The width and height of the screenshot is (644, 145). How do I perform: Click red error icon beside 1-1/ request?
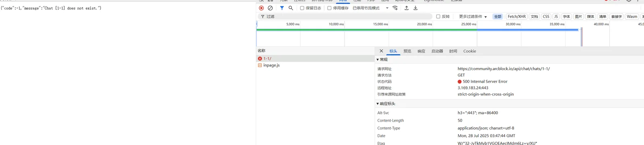[x=260, y=59]
